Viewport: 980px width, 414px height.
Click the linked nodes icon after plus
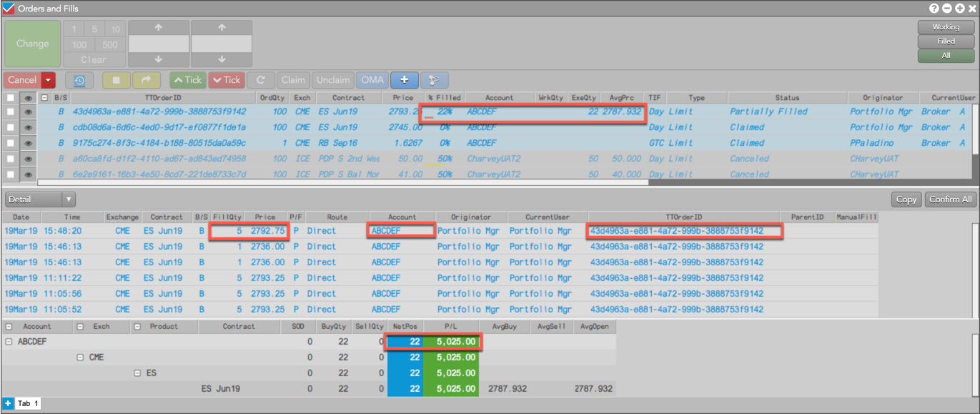(x=435, y=80)
